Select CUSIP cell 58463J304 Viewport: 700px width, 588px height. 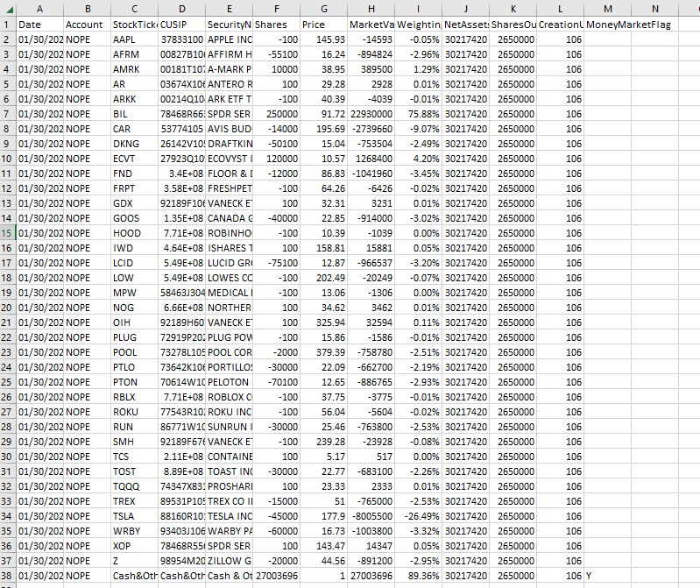pyautogui.click(x=181, y=293)
